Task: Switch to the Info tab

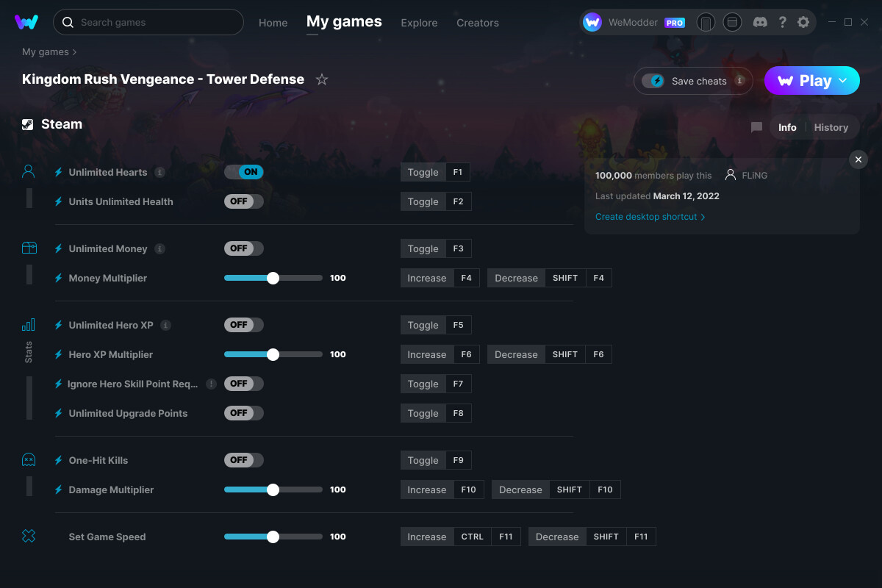Action: coord(787,127)
